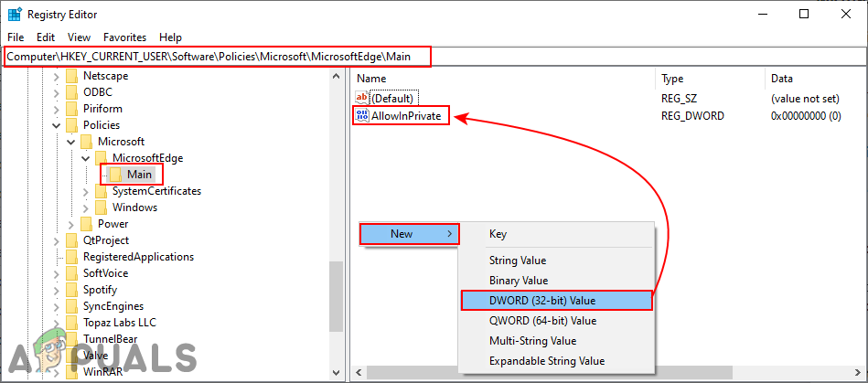
Task: Open the Favorites menu
Action: coord(124,37)
